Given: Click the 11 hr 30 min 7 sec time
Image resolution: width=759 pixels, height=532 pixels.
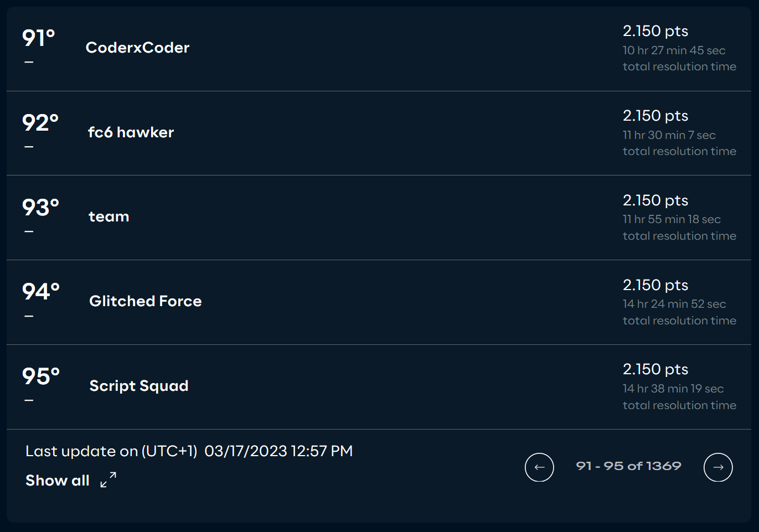Looking at the screenshot, I should (669, 135).
